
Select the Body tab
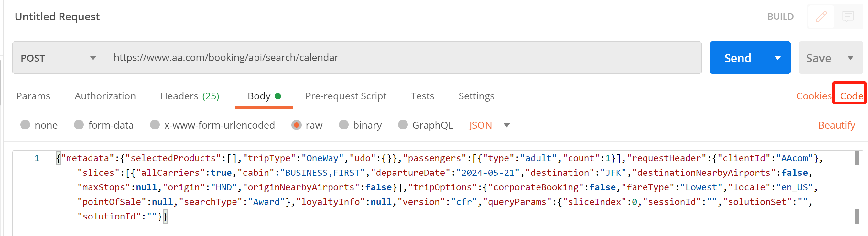264,96
